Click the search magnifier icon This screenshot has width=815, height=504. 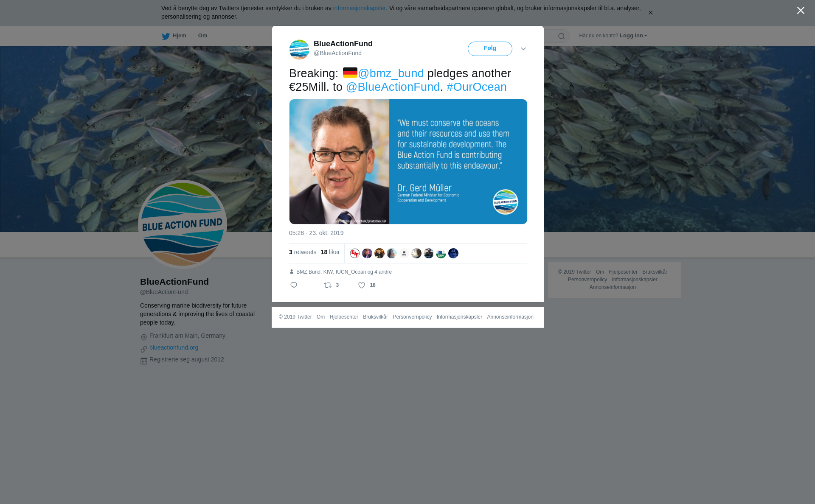562,36
